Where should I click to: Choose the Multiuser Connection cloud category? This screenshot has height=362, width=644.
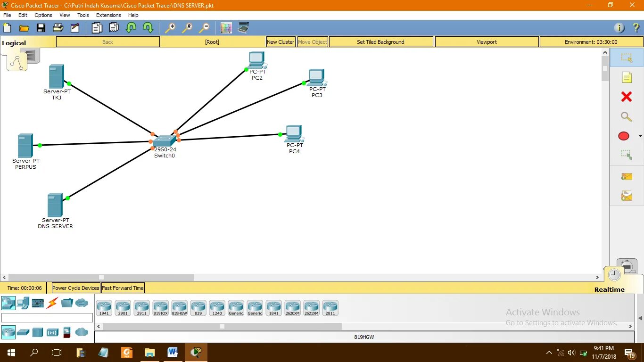[x=82, y=303]
